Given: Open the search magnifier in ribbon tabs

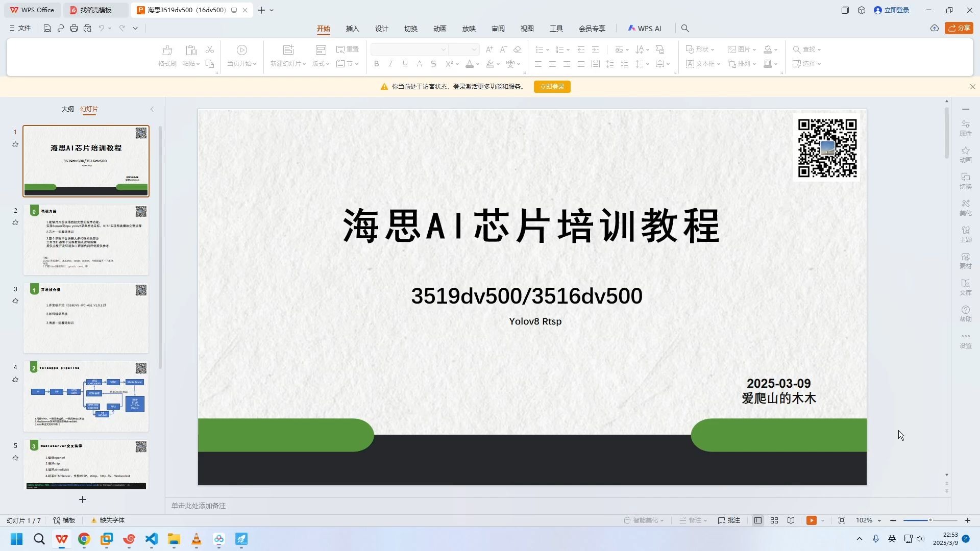Looking at the screenshot, I should point(685,29).
